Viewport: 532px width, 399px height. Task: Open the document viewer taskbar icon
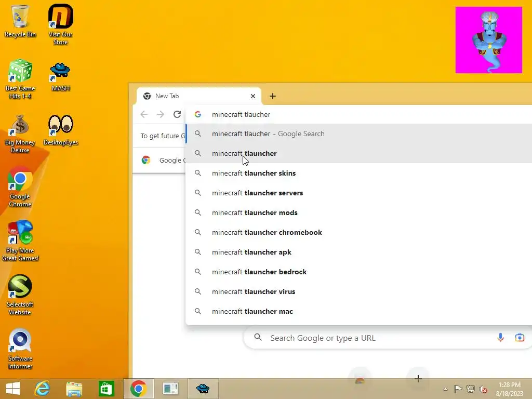click(170, 389)
